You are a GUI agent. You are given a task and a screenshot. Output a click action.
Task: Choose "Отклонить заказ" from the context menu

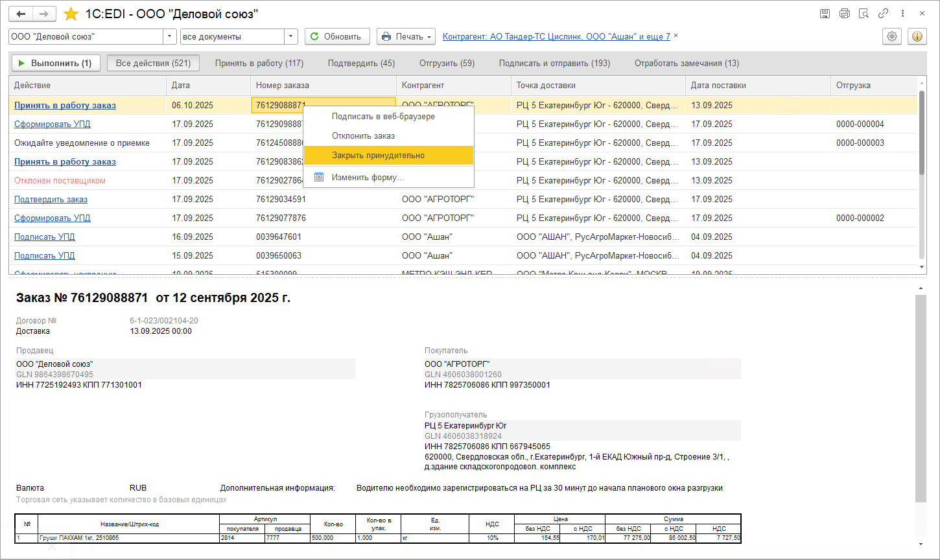pos(363,136)
